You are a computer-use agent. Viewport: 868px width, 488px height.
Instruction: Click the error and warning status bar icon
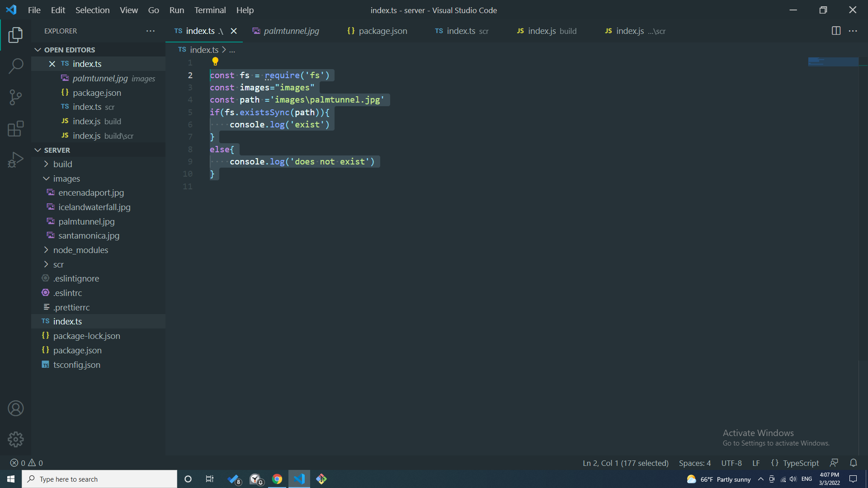pyautogui.click(x=27, y=463)
